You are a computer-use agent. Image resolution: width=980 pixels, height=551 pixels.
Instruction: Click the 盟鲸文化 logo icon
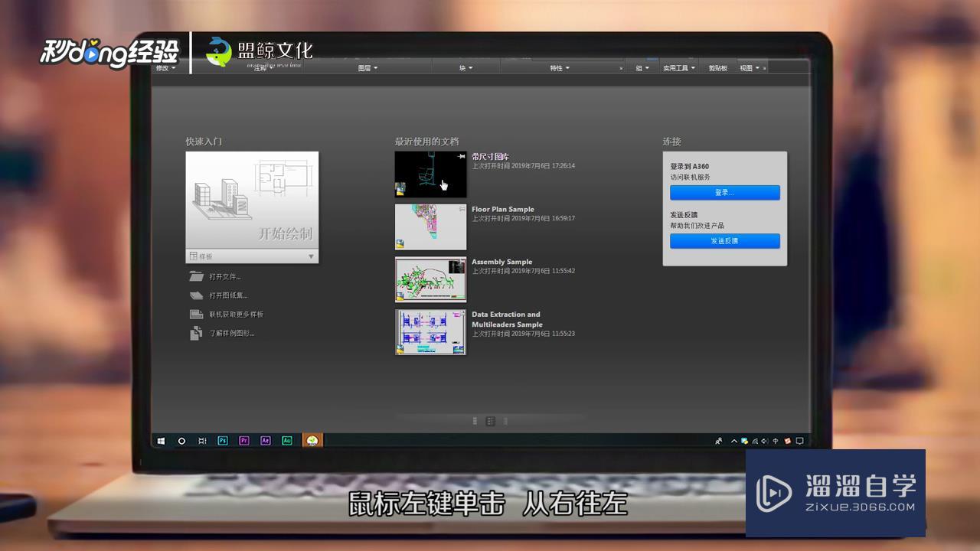click(219, 52)
